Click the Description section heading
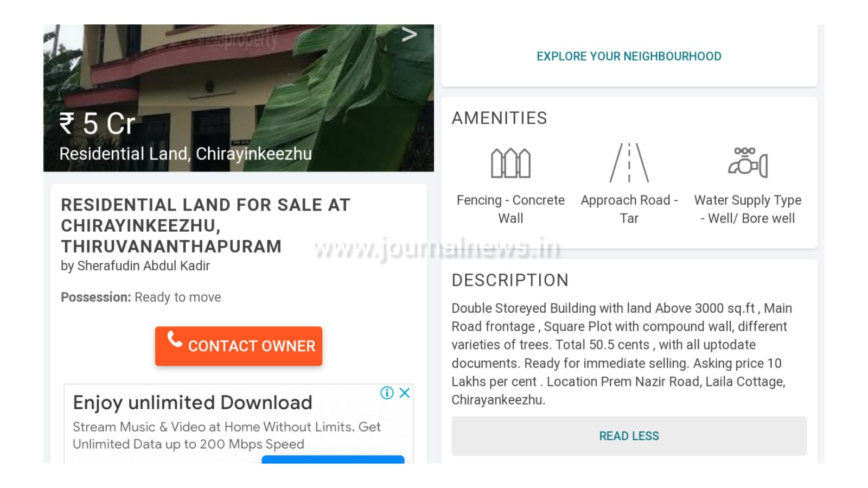 click(x=510, y=280)
